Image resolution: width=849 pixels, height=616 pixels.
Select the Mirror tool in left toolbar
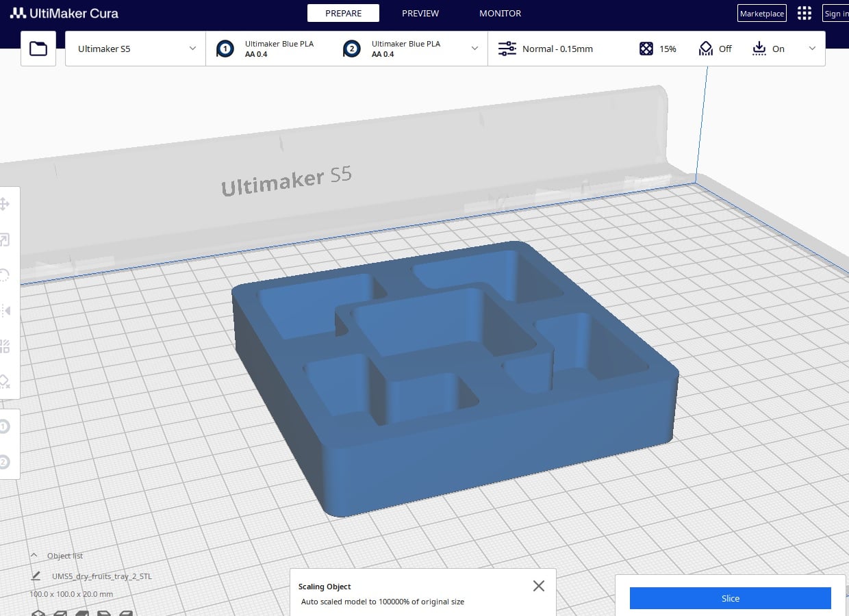[4, 311]
